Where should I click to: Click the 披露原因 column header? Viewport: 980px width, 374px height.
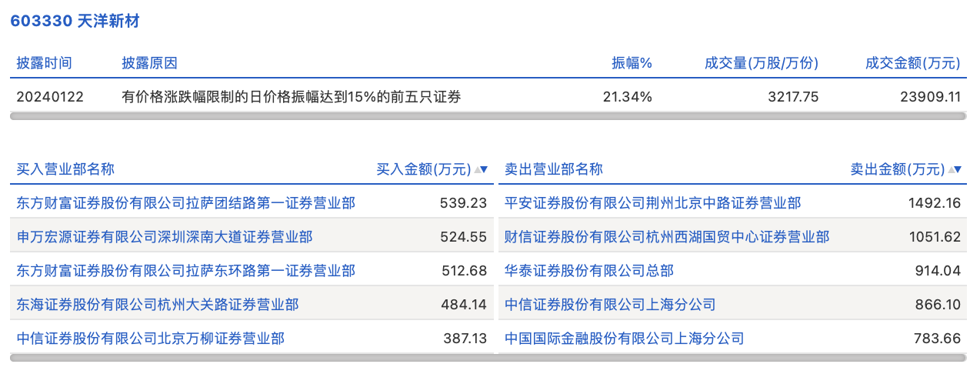tap(149, 63)
